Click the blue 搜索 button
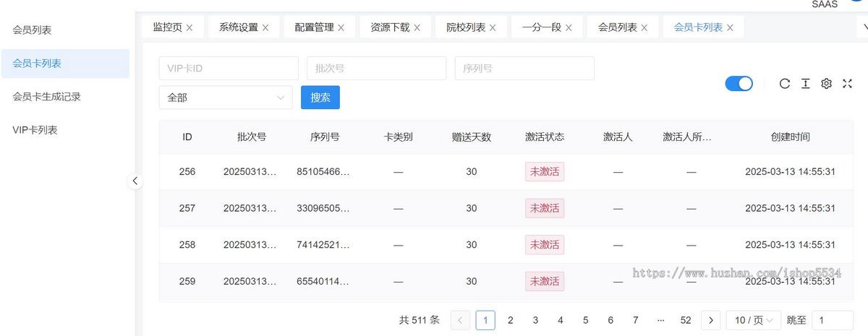Viewport: 868px width, 336px height. (320, 98)
